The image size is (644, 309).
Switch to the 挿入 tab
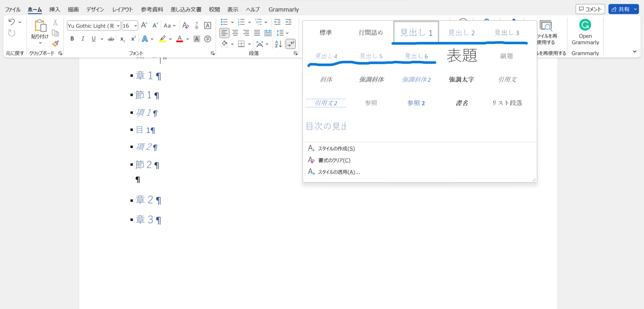click(55, 10)
